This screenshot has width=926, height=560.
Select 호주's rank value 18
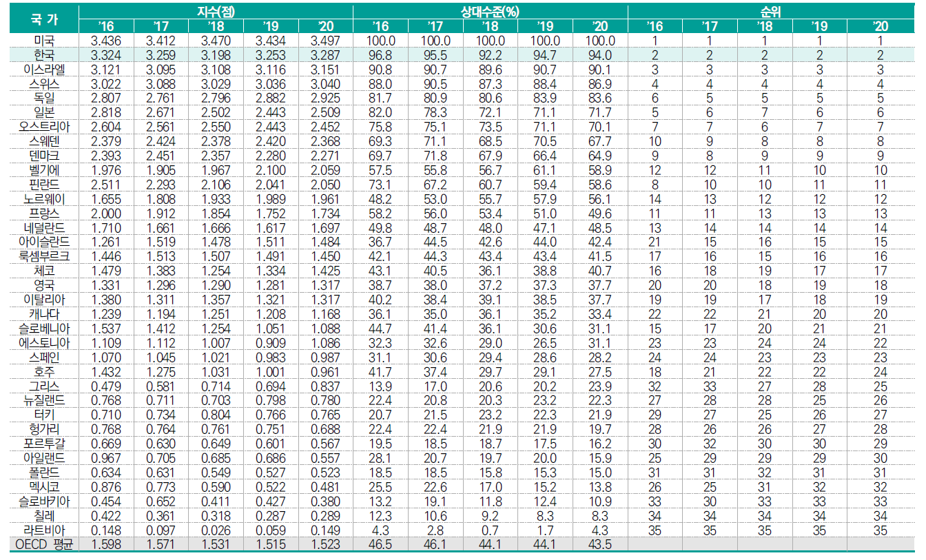(655, 371)
